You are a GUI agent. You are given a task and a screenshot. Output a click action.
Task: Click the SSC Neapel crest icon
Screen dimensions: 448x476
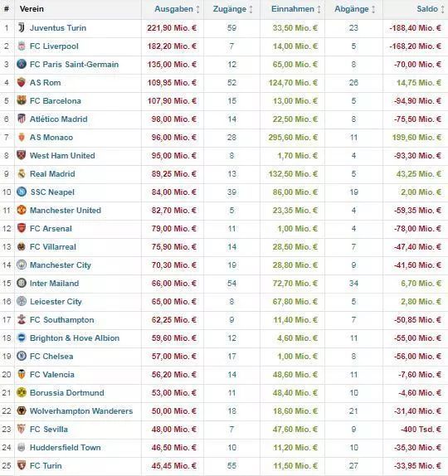[x=22, y=192]
